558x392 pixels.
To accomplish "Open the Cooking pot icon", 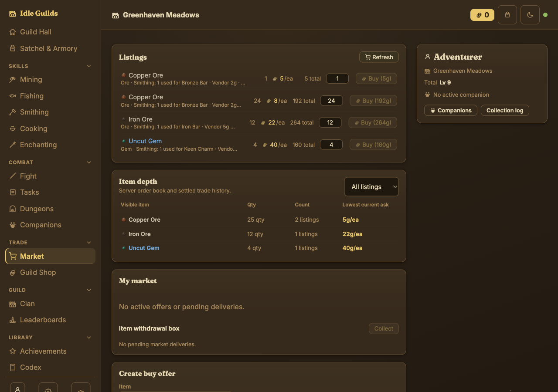I will [13, 128].
